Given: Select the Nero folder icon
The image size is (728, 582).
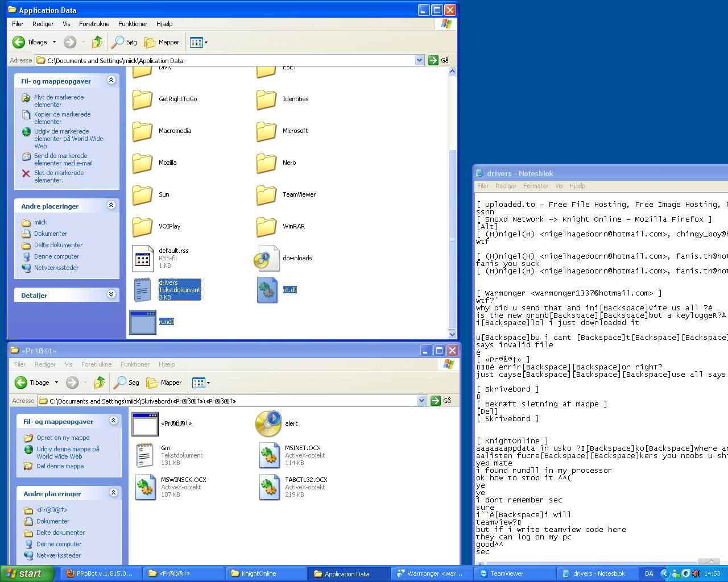Looking at the screenshot, I should pyautogui.click(x=266, y=163).
